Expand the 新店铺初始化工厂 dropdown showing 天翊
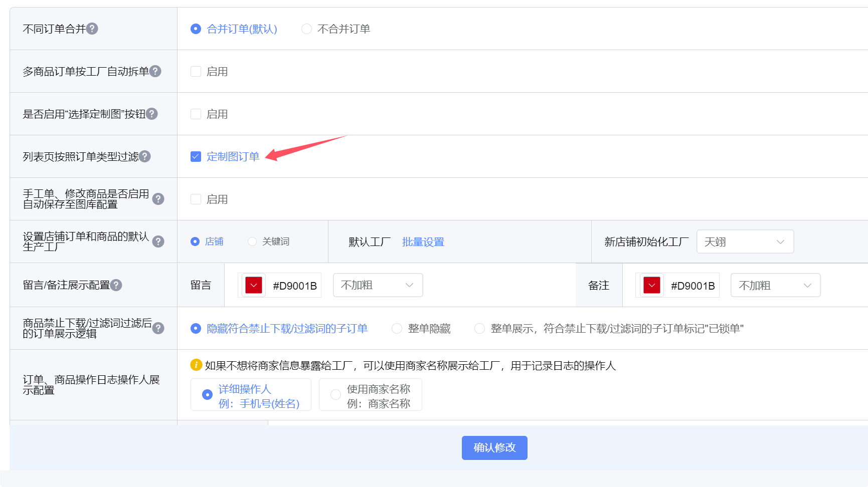The image size is (868, 487). coord(745,242)
